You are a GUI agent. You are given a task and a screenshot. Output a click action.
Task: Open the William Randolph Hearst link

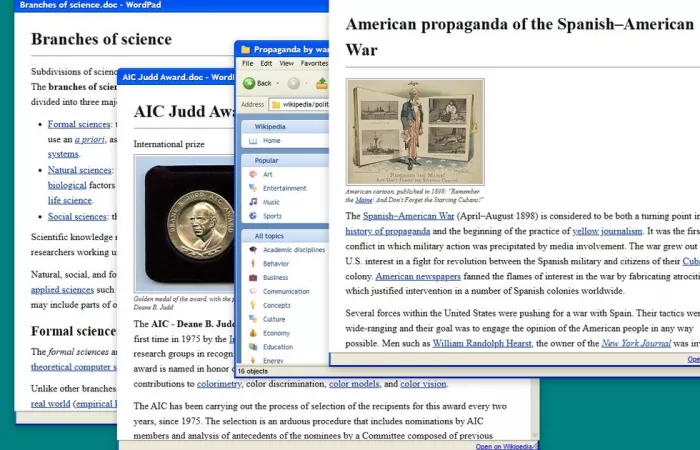pos(482,343)
